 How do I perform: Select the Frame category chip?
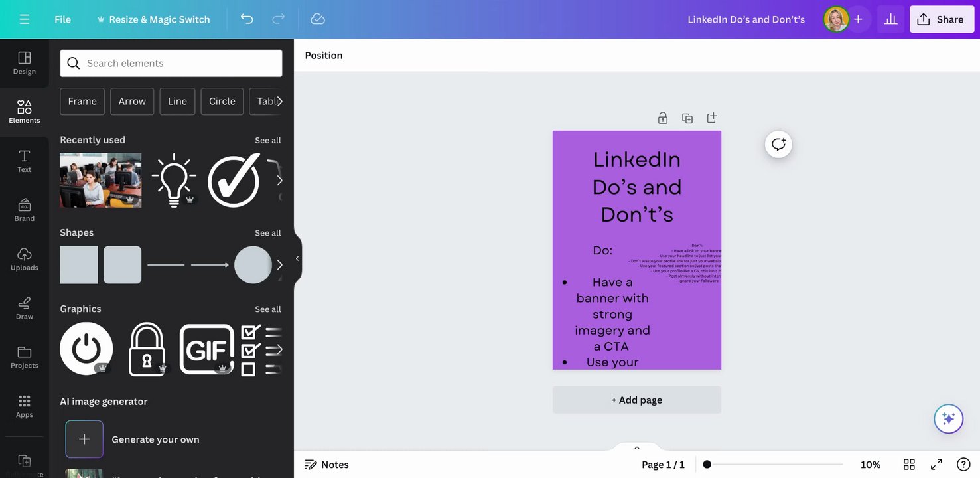tap(82, 101)
